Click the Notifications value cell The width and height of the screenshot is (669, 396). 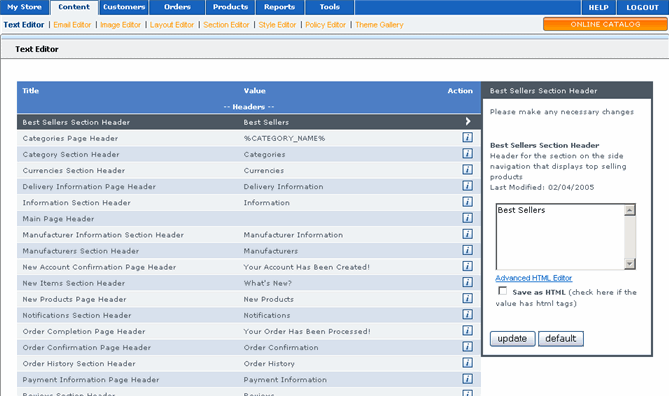[x=267, y=315]
